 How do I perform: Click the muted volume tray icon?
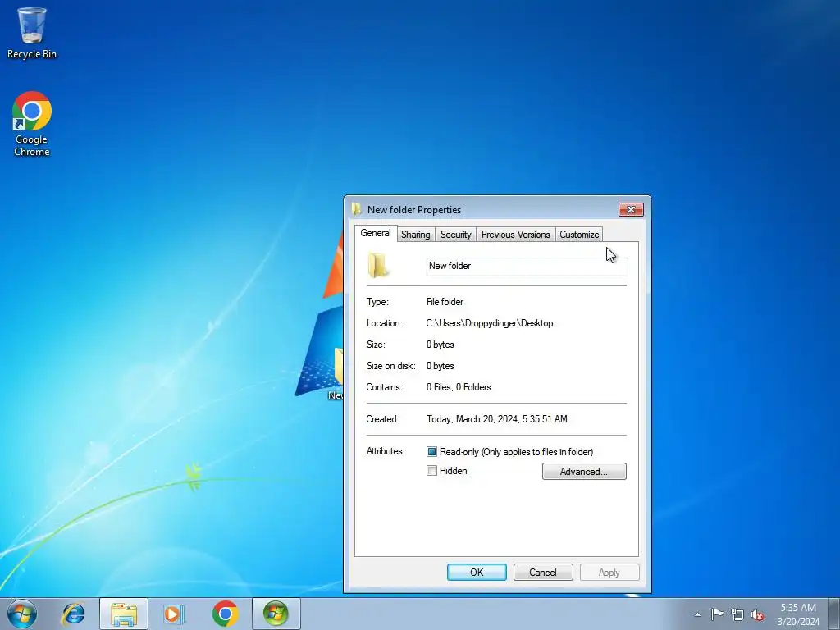pos(757,614)
